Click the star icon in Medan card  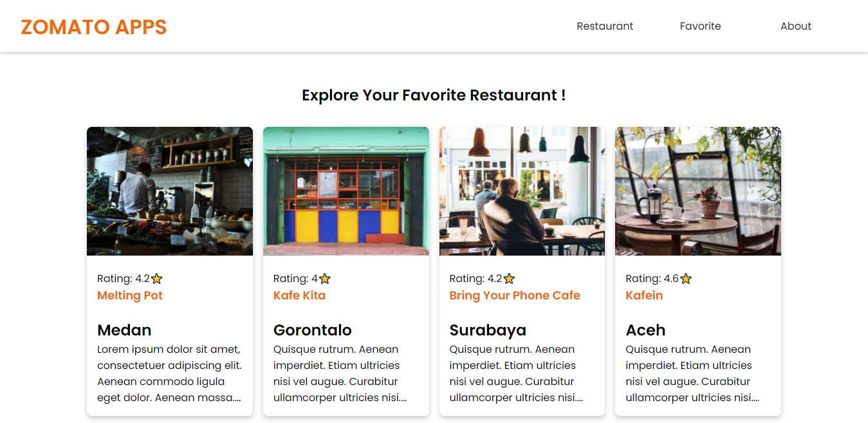pos(156,279)
